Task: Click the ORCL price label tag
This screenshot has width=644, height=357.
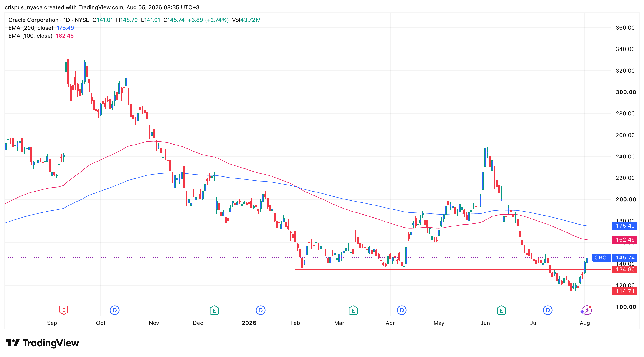Action: [x=602, y=257]
